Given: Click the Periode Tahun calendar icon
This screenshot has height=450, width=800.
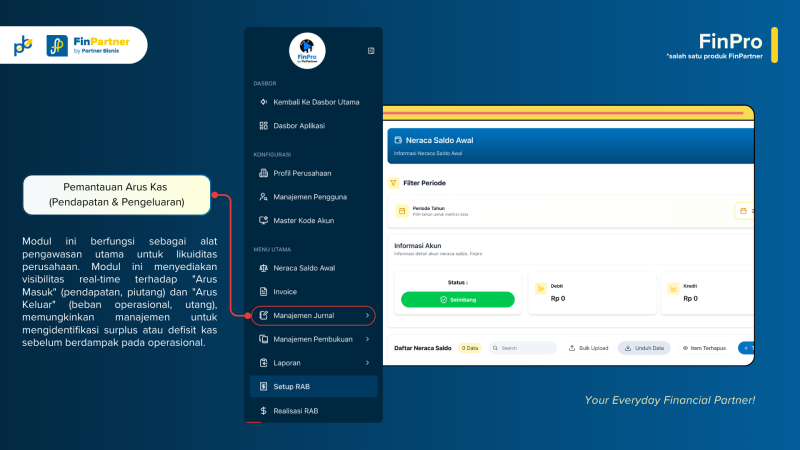Looking at the screenshot, I should click(402, 211).
